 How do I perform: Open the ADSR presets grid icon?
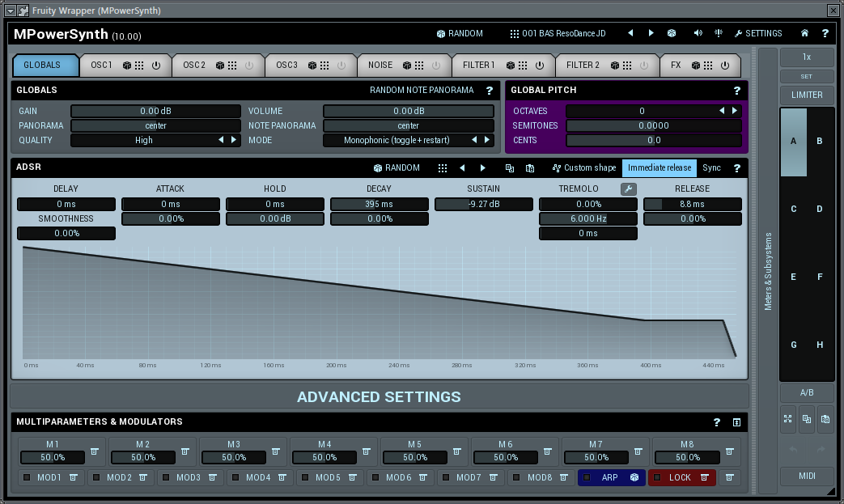[442, 168]
